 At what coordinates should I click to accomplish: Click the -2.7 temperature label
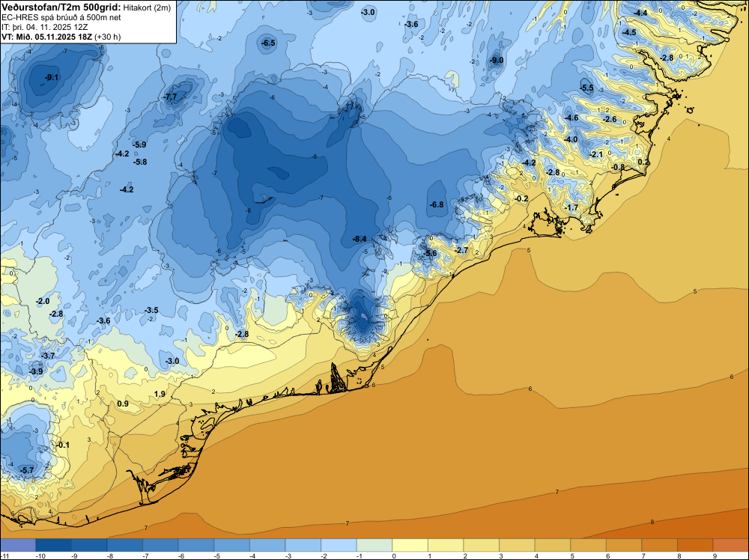pyautogui.click(x=461, y=250)
